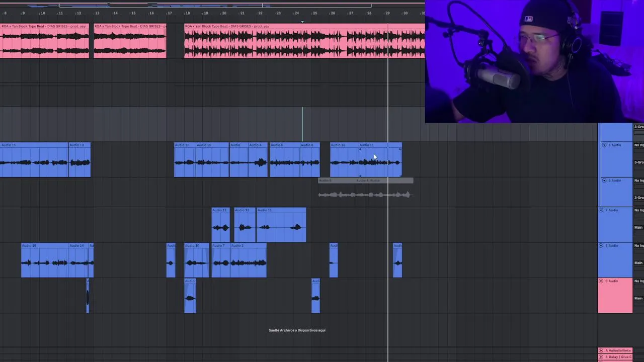644x362 pixels.
Task: Select the 8 Audio track header name
Action: [612, 245]
